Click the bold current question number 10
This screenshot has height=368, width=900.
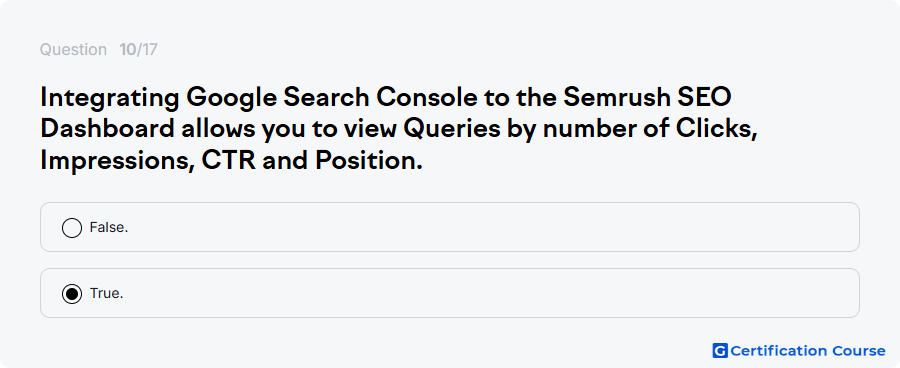pos(127,50)
